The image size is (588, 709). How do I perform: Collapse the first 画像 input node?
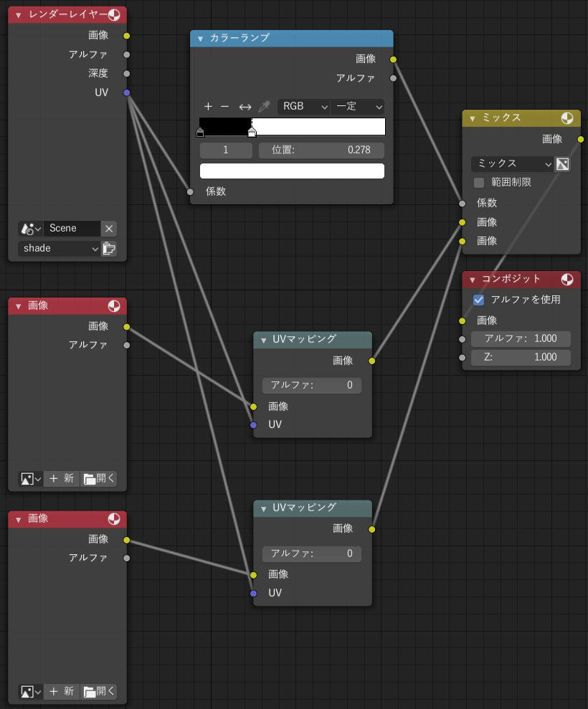pos(19,307)
